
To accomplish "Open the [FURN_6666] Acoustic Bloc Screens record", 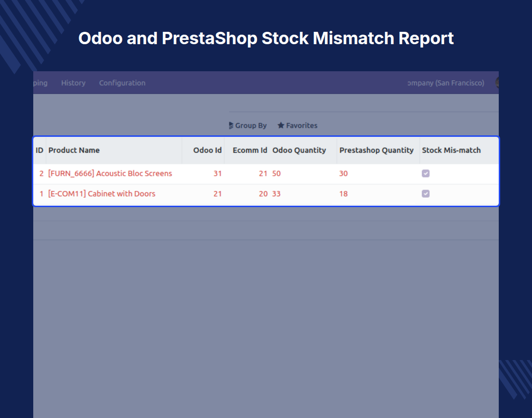I will (110, 173).
